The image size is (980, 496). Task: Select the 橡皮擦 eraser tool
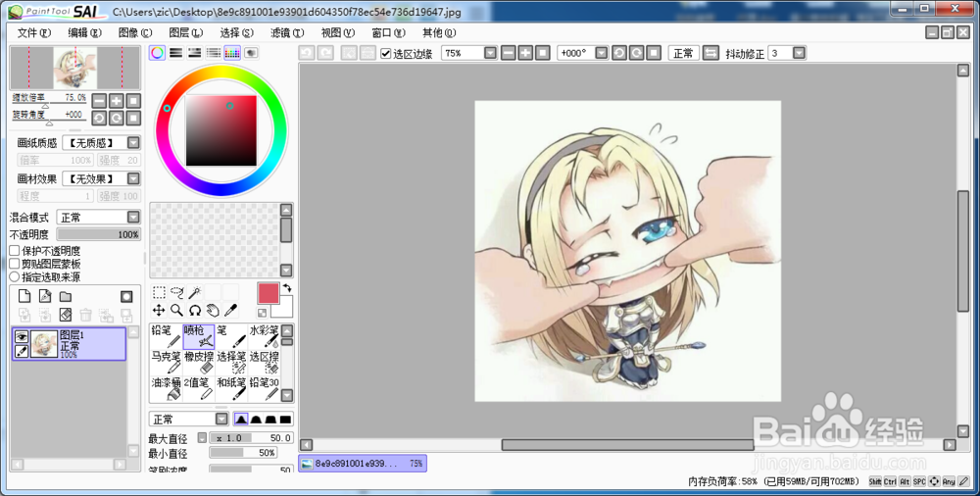pyautogui.click(x=199, y=363)
